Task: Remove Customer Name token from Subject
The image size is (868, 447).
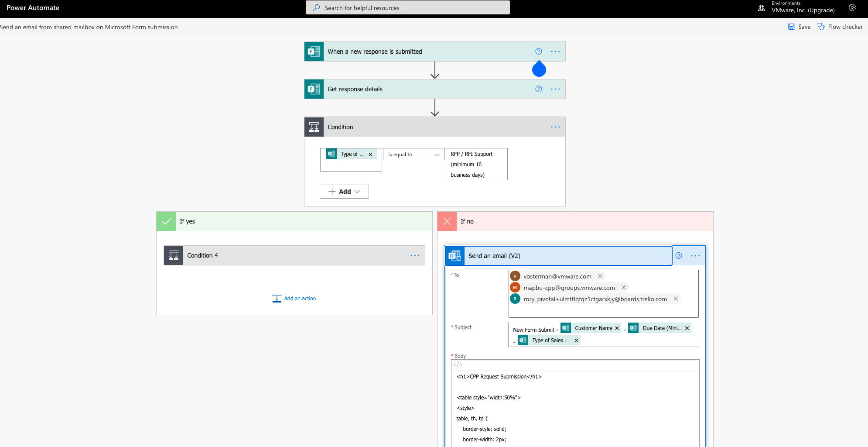Action: click(617, 328)
